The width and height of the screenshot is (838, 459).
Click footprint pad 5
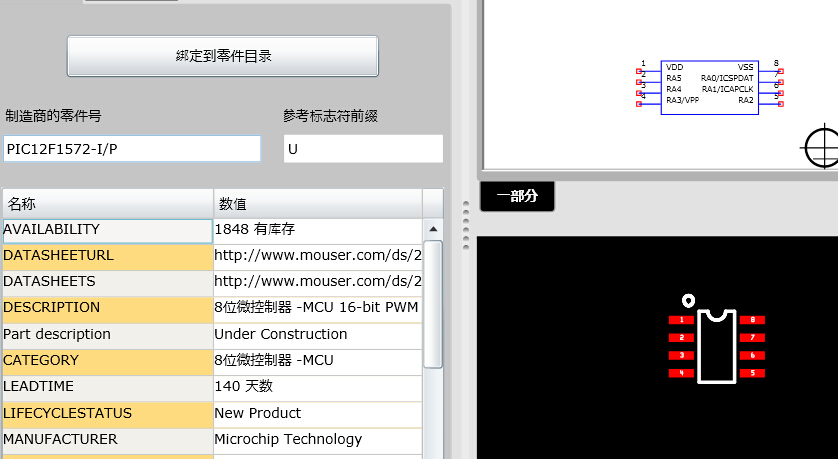click(752, 373)
